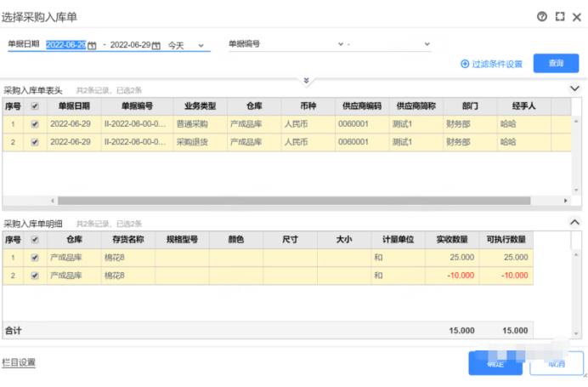588x387 pixels.
Task: Uncheck the detail row with -10.000 quantity
Action: pos(35,276)
